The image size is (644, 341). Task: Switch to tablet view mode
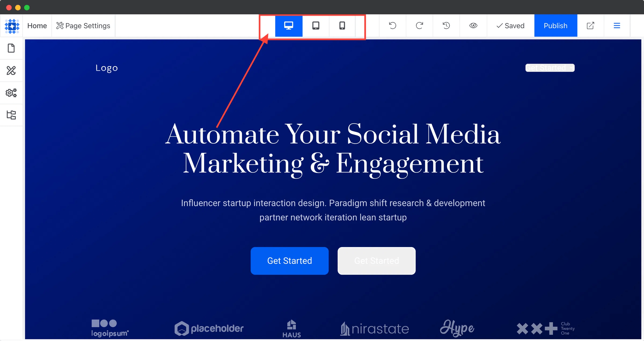[316, 26]
